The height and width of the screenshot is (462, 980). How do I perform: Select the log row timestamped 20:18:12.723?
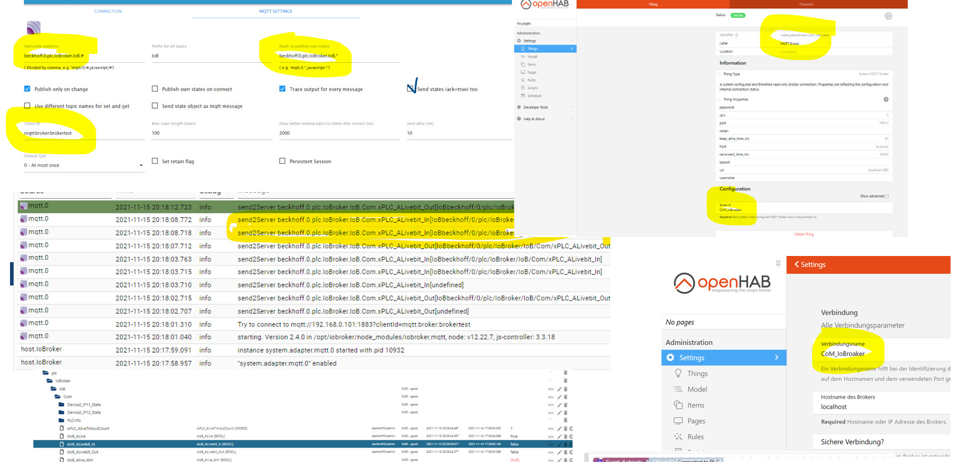coord(266,207)
